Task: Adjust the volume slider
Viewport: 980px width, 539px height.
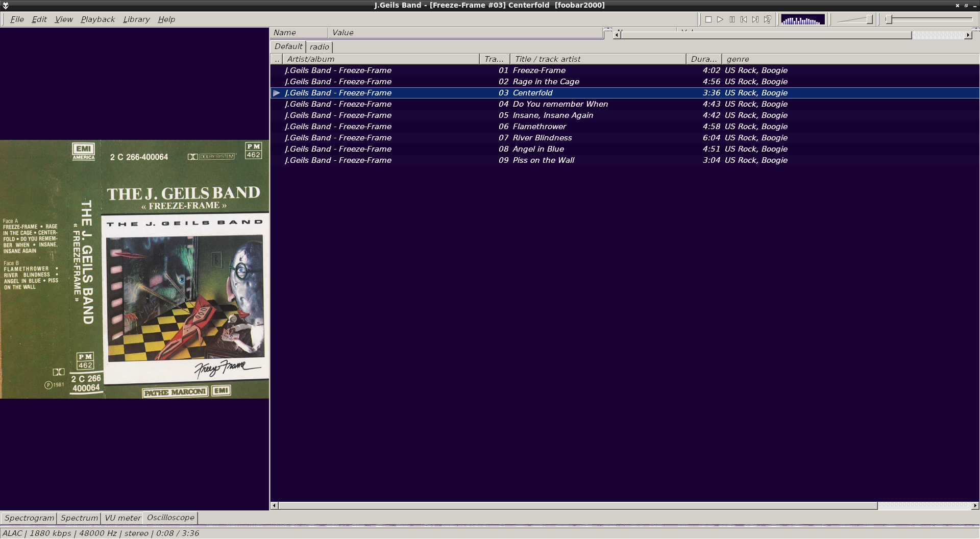Action: [855, 19]
